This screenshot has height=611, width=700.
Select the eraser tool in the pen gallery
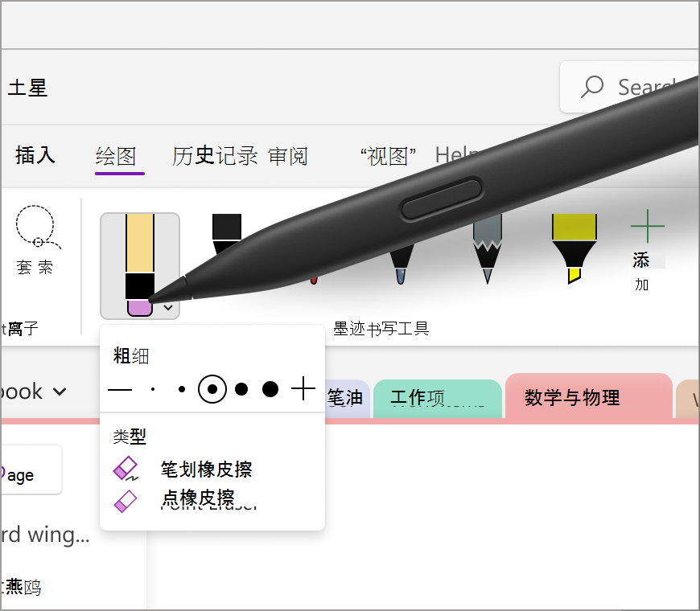point(139,265)
